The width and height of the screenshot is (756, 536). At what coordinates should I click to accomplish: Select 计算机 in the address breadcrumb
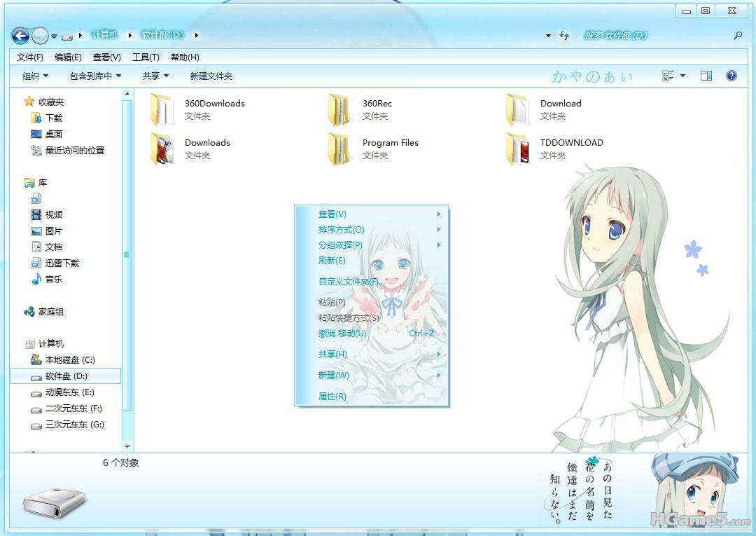(x=104, y=35)
